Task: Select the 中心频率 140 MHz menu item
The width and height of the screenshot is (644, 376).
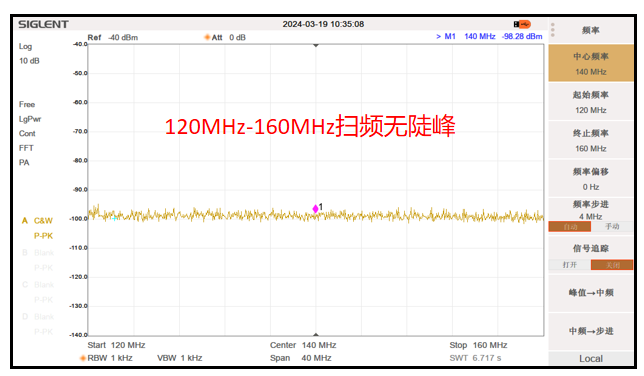Action: click(x=591, y=64)
